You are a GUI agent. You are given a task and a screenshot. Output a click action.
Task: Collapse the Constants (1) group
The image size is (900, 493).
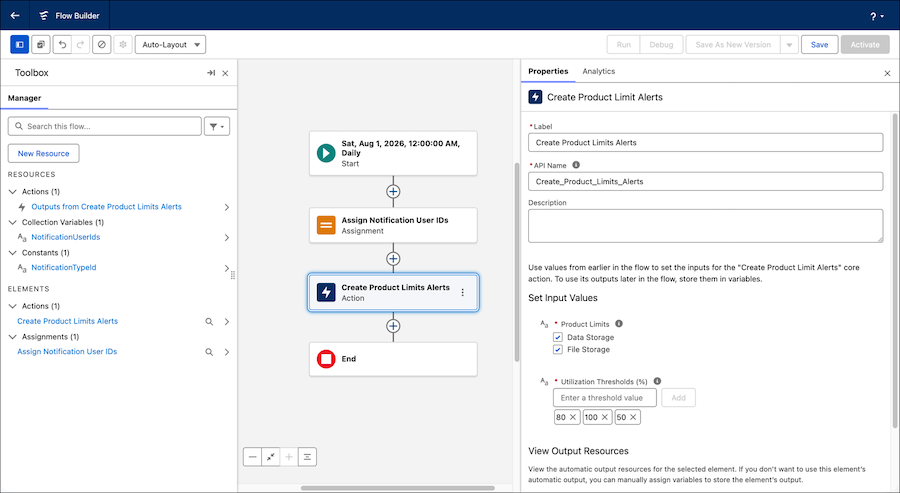tap(13, 253)
